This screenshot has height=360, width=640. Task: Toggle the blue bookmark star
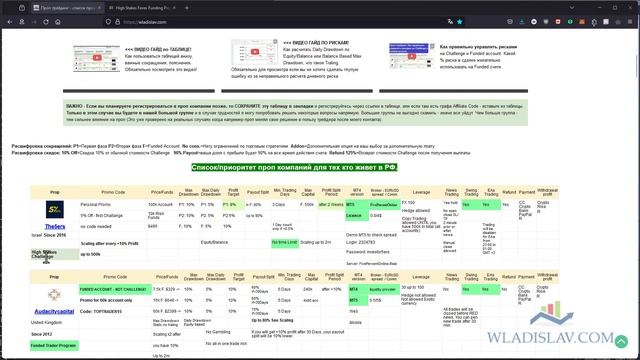pyautogui.click(x=460, y=22)
